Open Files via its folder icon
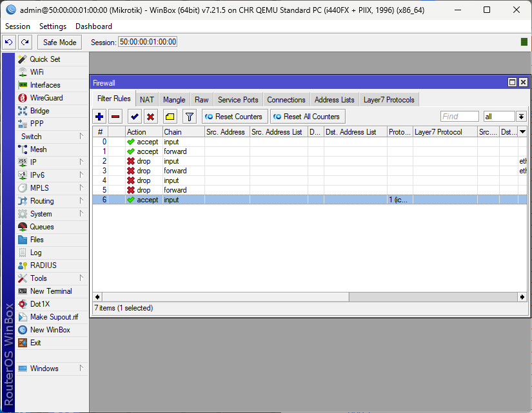 coord(23,240)
